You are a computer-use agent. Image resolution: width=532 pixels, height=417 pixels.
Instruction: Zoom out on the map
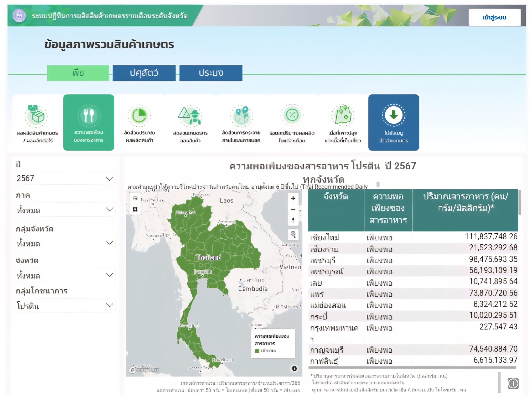pyautogui.click(x=293, y=209)
